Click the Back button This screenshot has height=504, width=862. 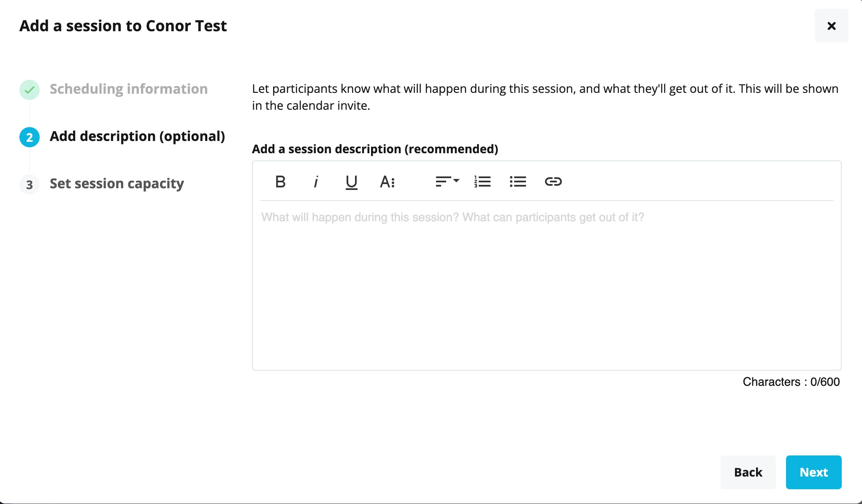coord(748,472)
